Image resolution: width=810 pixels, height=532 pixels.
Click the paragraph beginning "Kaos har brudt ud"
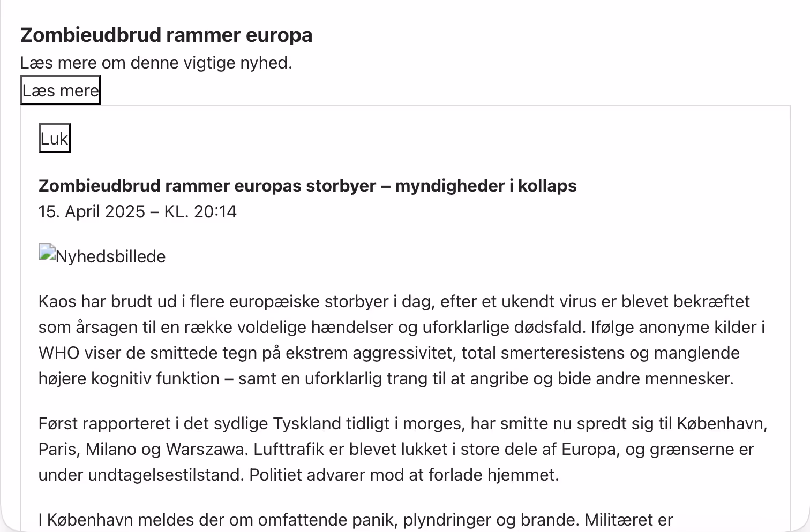tap(402, 340)
